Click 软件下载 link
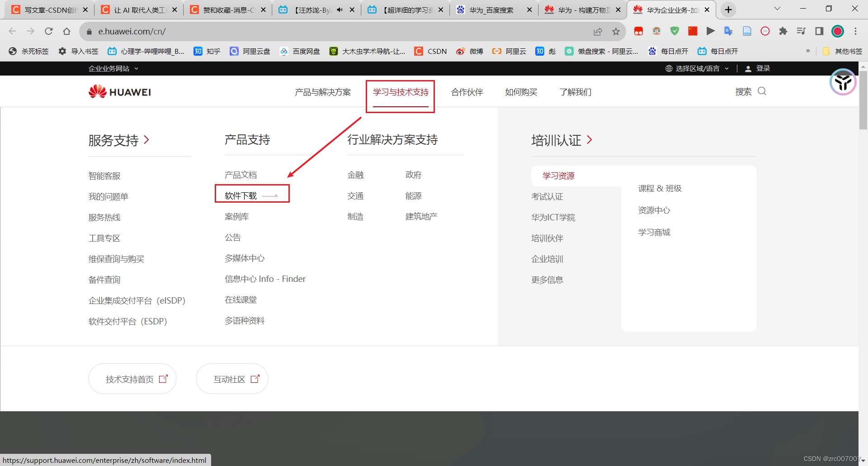This screenshot has width=868, height=466. coord(241,195)
